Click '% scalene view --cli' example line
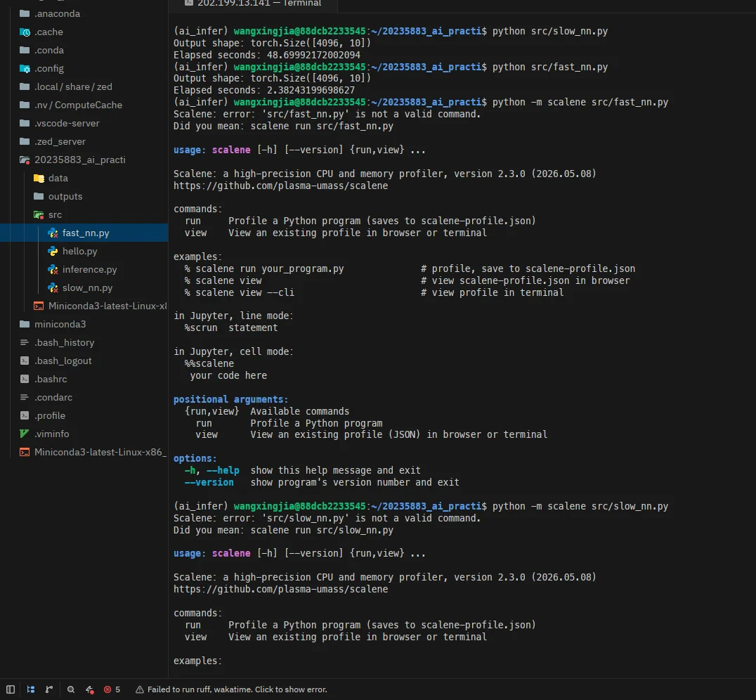The width and height of the screenshot is (756, 700). click(239, 293)
